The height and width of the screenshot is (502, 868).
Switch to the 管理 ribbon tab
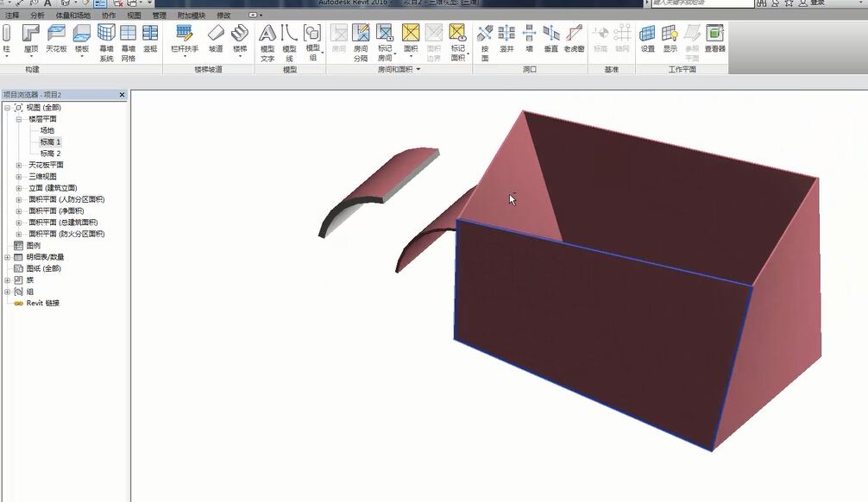coord(160,16)
